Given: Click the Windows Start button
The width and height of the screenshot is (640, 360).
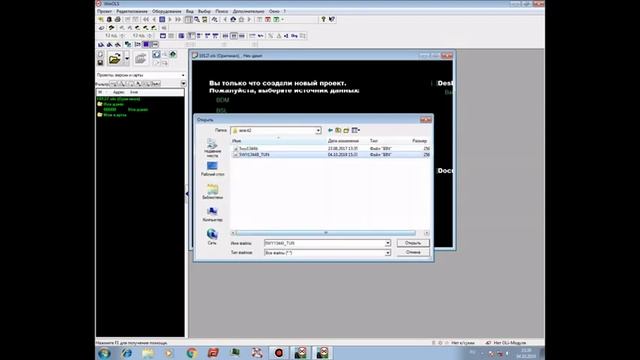Looking at the screenshot, I should pos(104,353).
